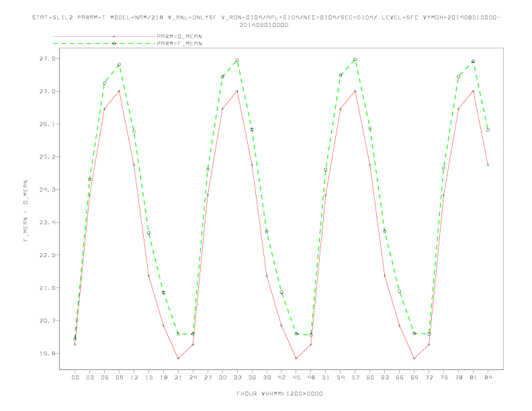
Task: Click the y-axis tick label 19.8
Action: 47,353
